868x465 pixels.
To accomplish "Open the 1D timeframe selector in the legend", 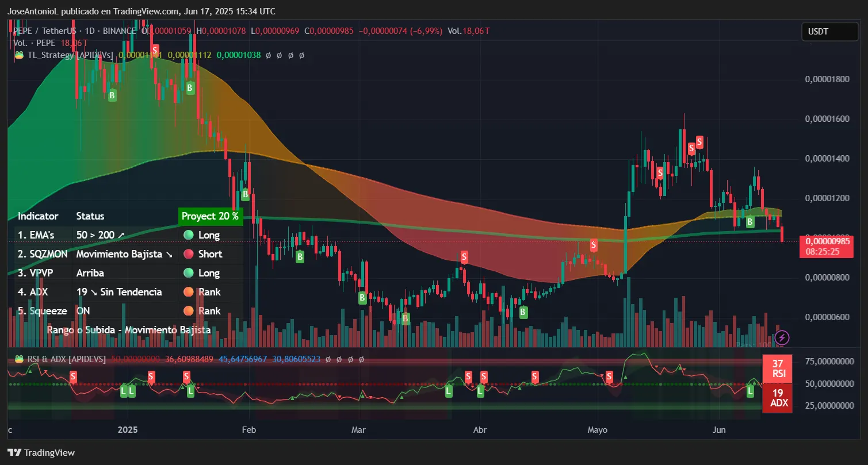I will coord(90,30).
